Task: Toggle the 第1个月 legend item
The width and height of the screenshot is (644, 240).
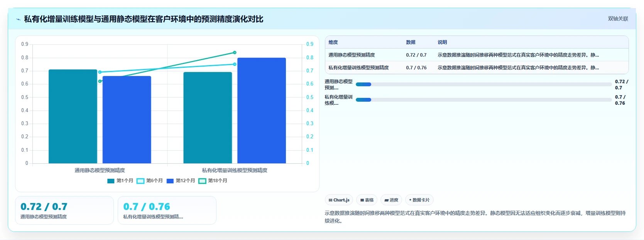Action: pyautogui.click(x=120, y=181)
